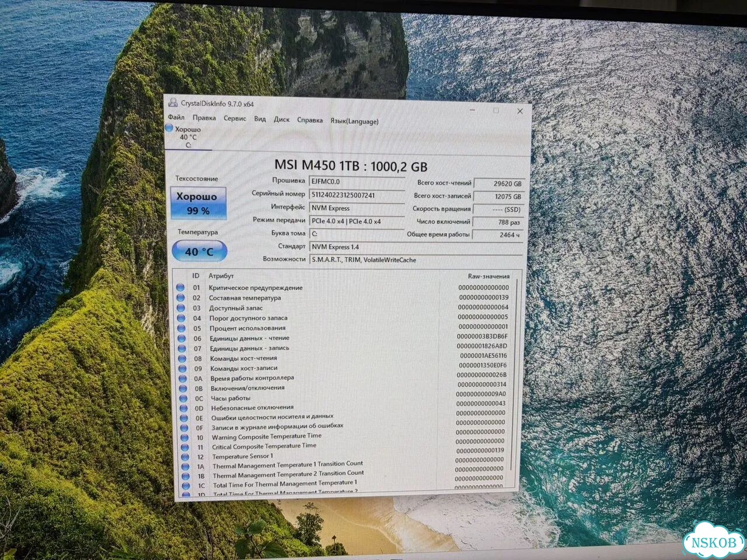This screenshot has height=560, width=747.
Task: Select raw value 00000000000005
Action: (x=483, y=317)
